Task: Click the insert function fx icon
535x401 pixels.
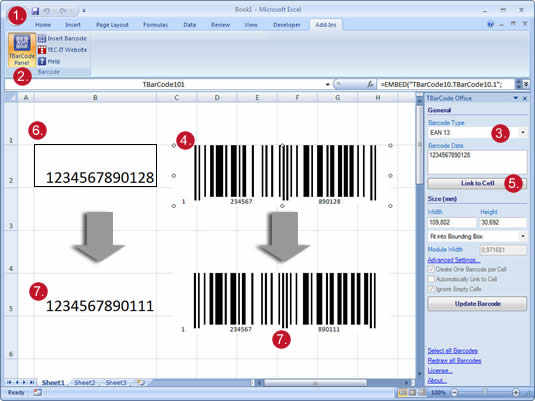Action: [x=370, y=84]
